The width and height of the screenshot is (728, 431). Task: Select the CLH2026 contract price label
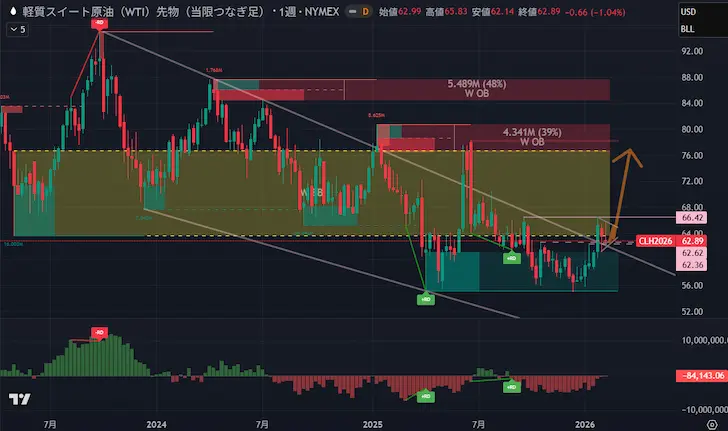656,241
